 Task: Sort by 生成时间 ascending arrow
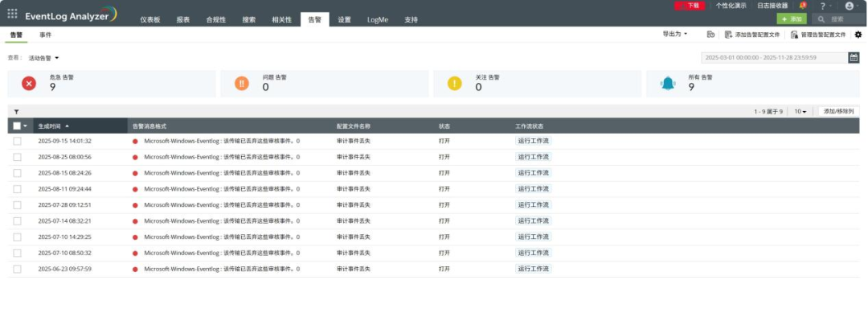(67, 126)
